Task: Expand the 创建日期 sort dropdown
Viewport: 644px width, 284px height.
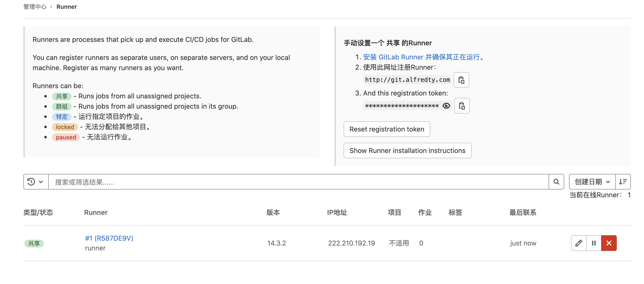Action: click(x=592, y=182)
